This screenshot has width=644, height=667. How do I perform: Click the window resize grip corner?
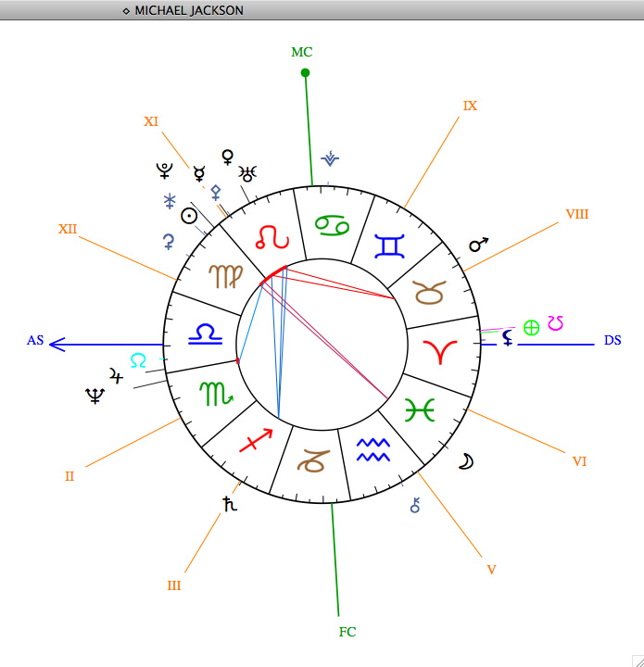tap(638, 661)
